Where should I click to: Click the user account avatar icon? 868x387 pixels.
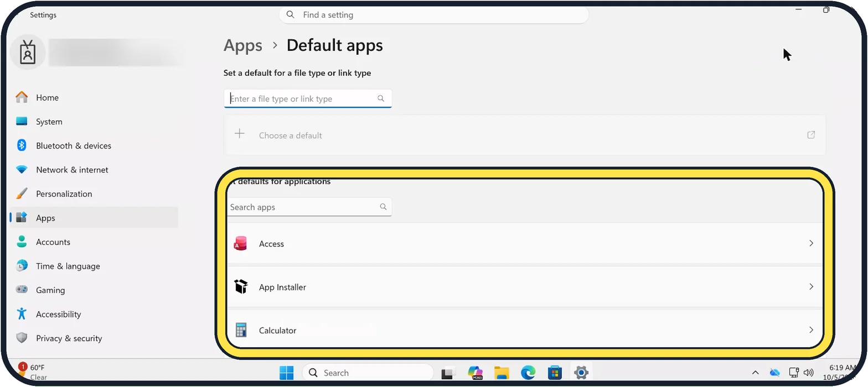click(28, 52)
